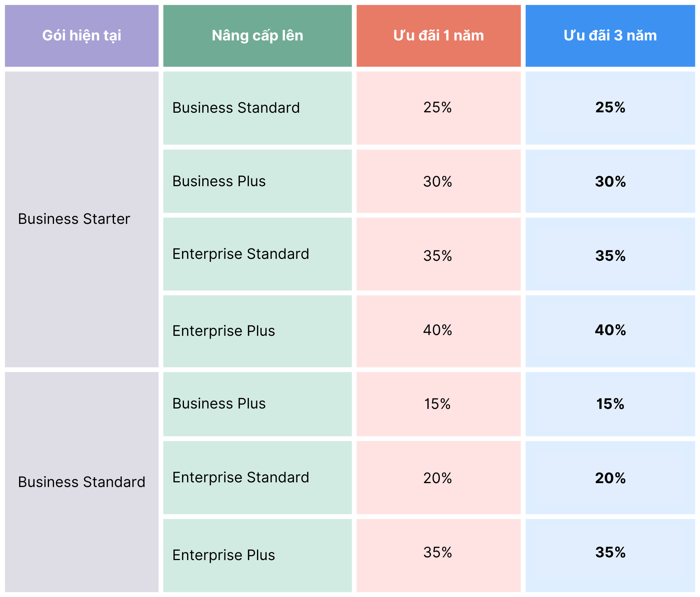The width and height of the screenshot is (700, 597).
Task: Click the 30% cell in the 1-year column
Action: tap(437, 182)
